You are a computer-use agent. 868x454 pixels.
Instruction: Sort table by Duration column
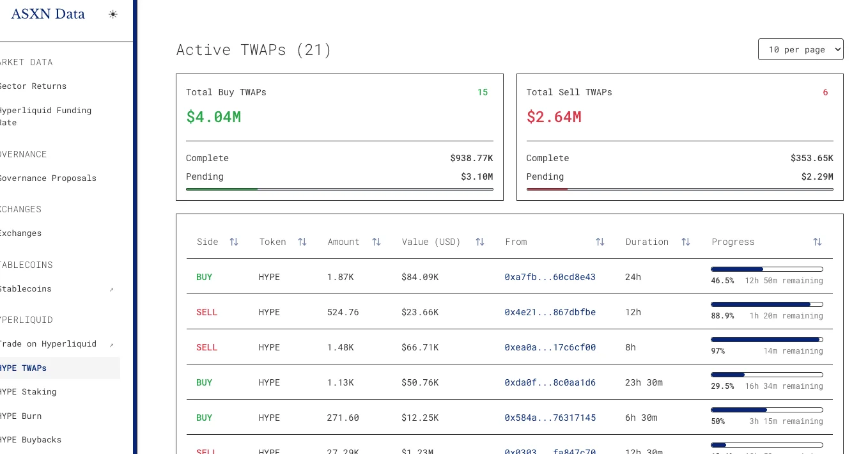(x=686, y=242)
